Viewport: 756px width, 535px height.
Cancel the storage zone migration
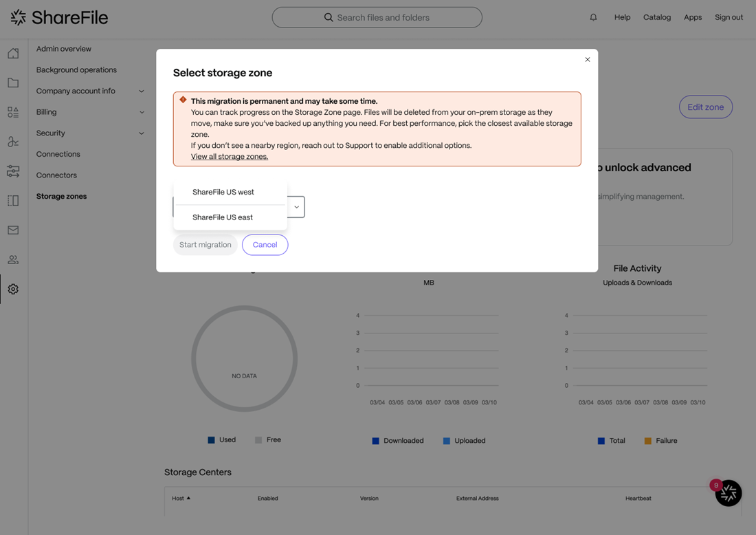pos(265,245)
